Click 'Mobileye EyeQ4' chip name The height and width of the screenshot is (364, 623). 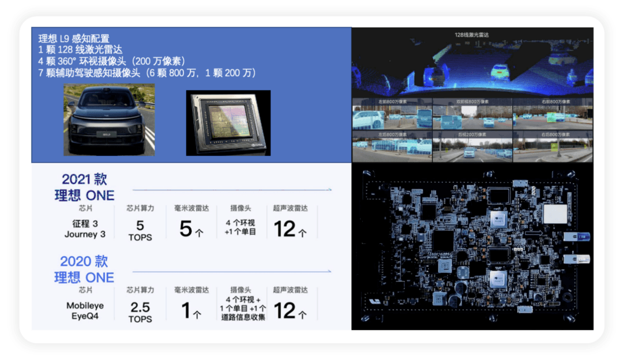(85, 311)
